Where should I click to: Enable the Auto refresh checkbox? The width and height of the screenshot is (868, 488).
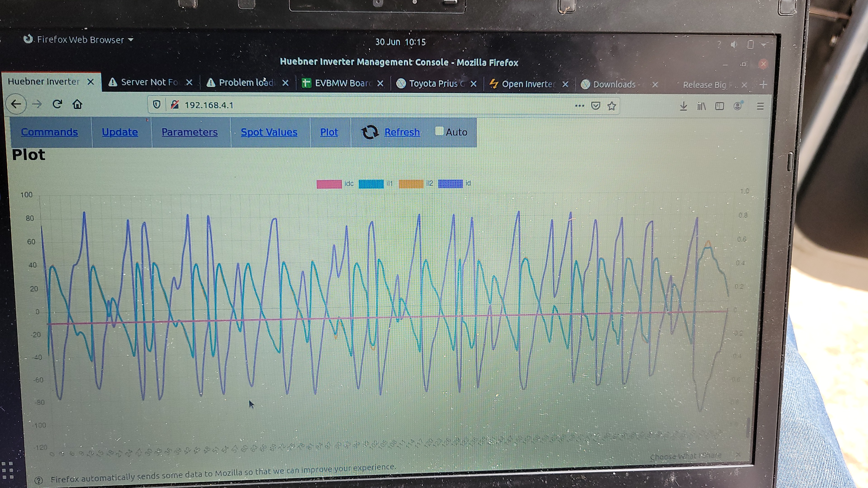coord(439,131)
